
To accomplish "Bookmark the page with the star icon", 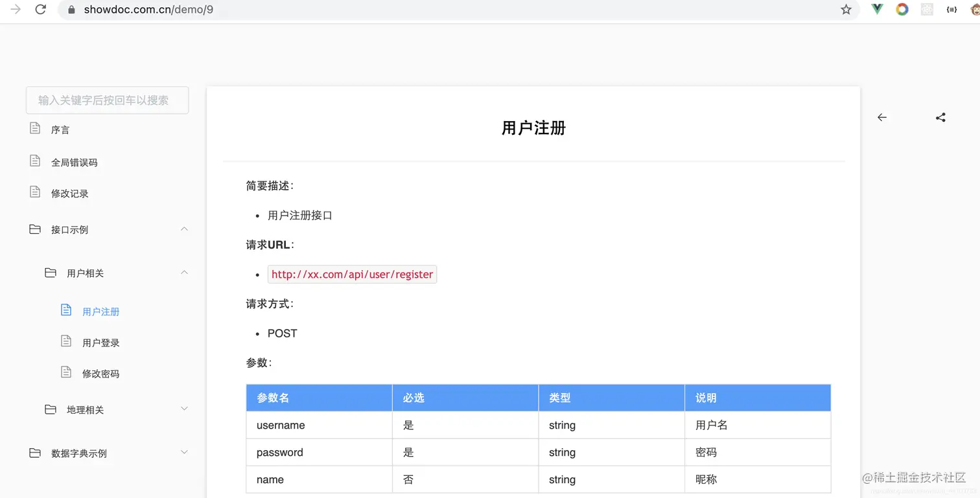I will (x=846, y=10).
